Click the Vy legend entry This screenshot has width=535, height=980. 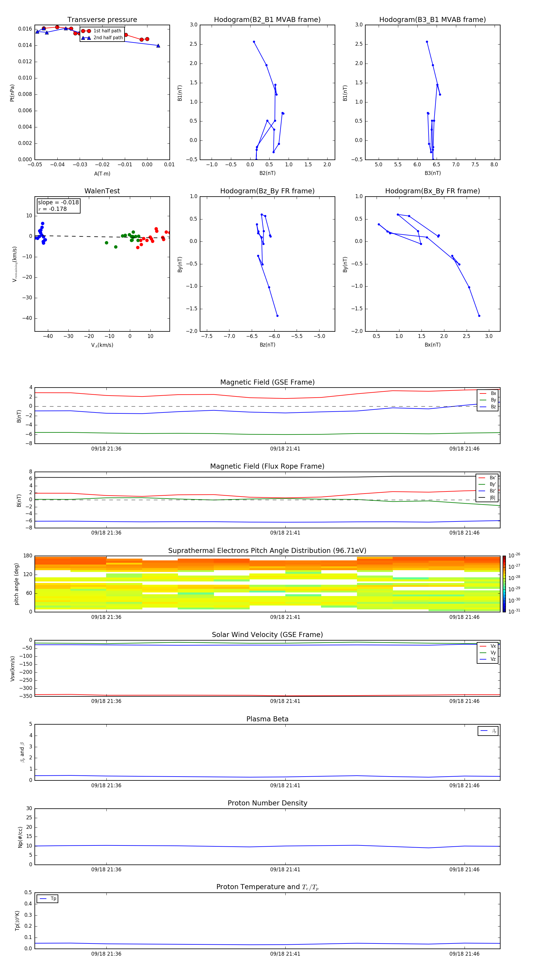(488, 652)
